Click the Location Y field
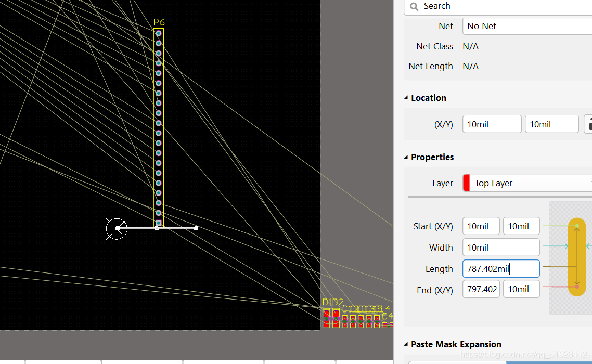The height and width of the screenshot is (364, 592). (551, 124)
